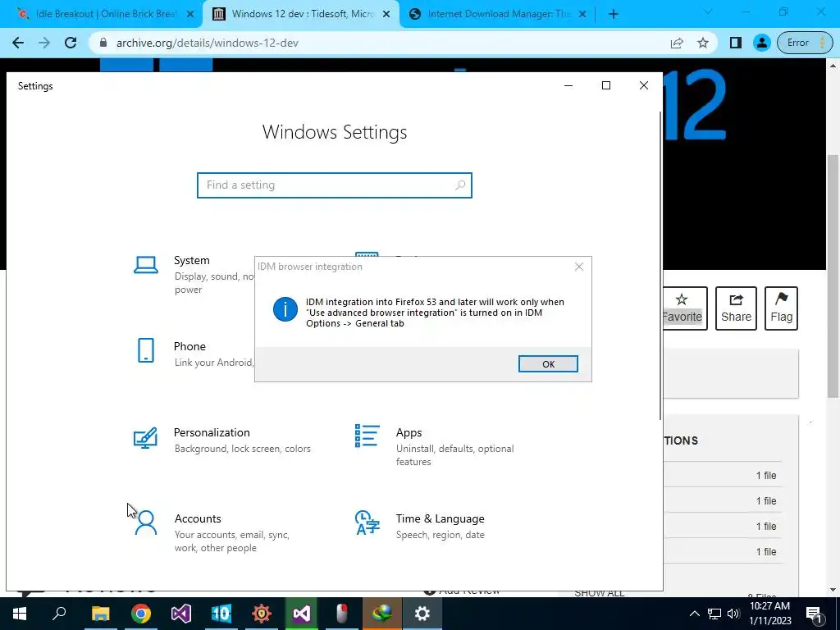Open Chrome profile avatar
The image size is (840, 630).
point(761,43)
